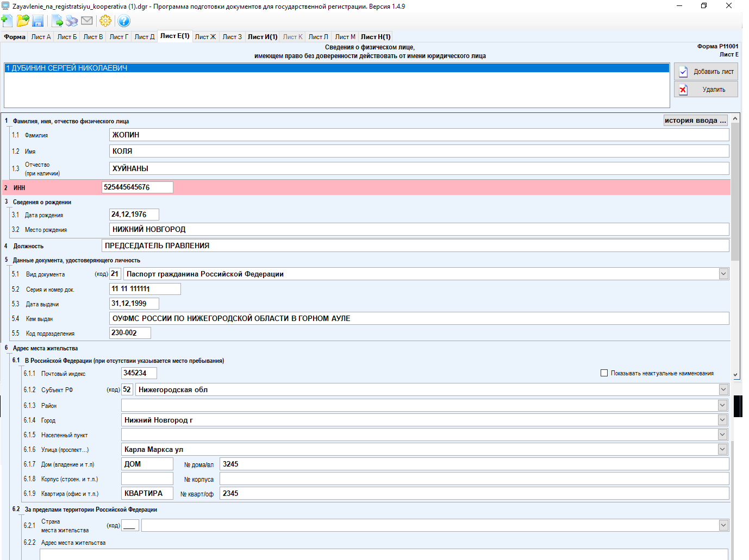Click scrollbar up arrow of form panel

coord(735,118)
